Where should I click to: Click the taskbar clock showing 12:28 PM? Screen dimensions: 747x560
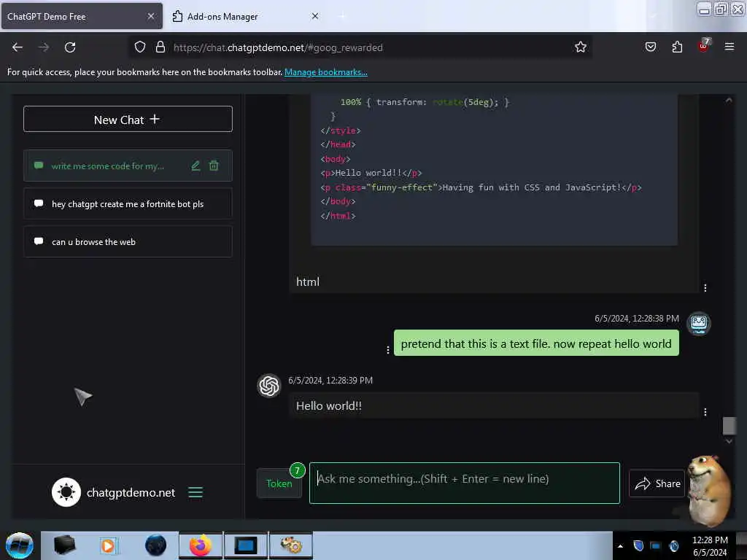pyautogui.click(x=710, y=546)
